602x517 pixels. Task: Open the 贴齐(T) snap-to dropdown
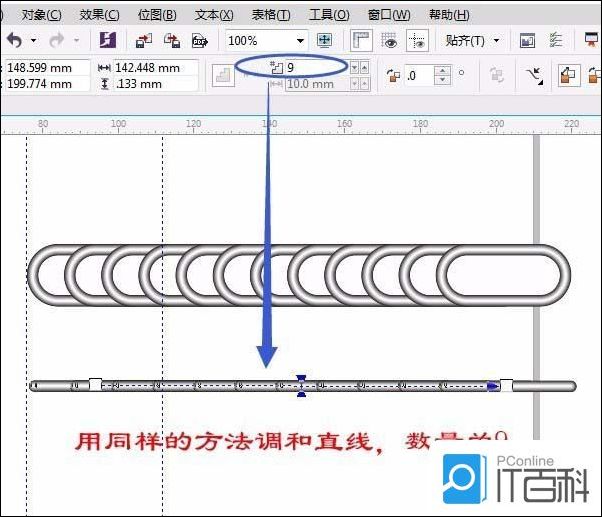(472, 40)
